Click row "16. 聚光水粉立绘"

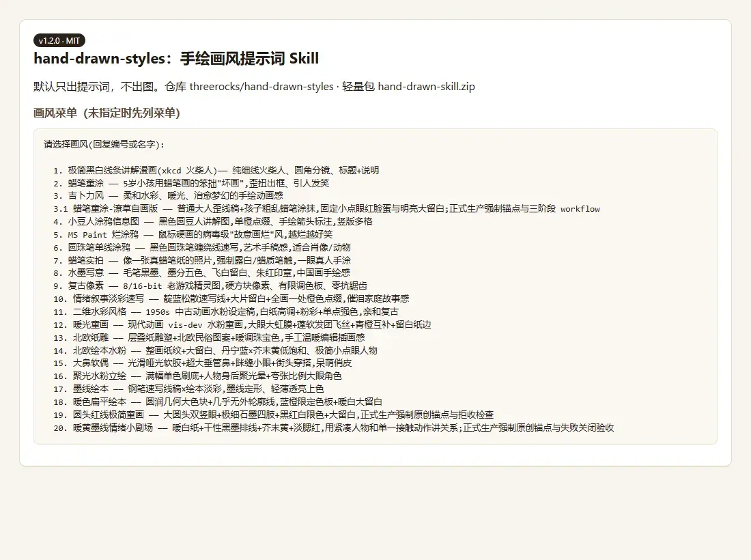[197, 376]
